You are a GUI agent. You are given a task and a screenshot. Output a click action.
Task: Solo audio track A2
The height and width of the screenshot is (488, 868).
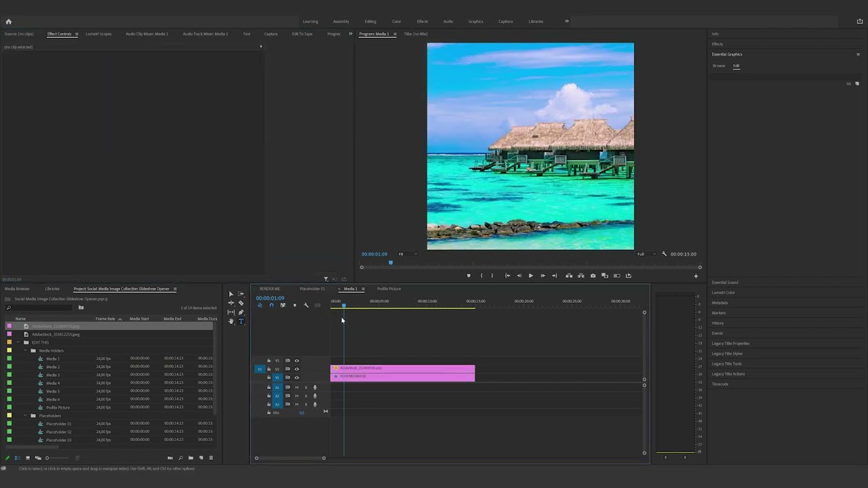pyautogui.click(x=306, y=396)
